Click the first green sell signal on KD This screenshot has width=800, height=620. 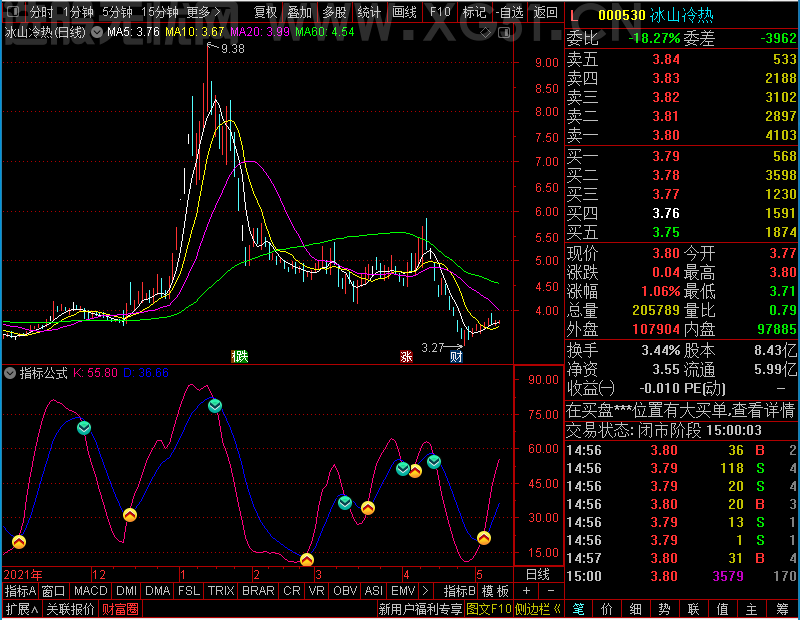[84, 428]
